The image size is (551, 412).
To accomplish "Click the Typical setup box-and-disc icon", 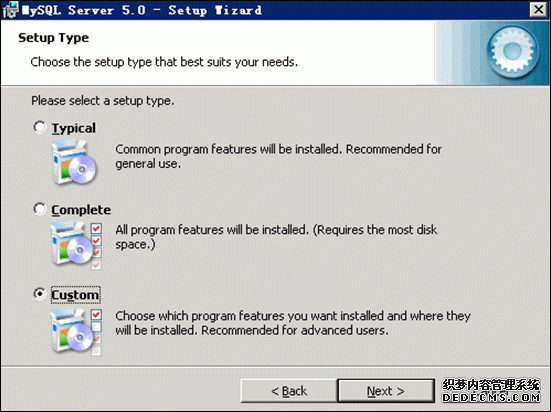I will (x=74, y=162).
